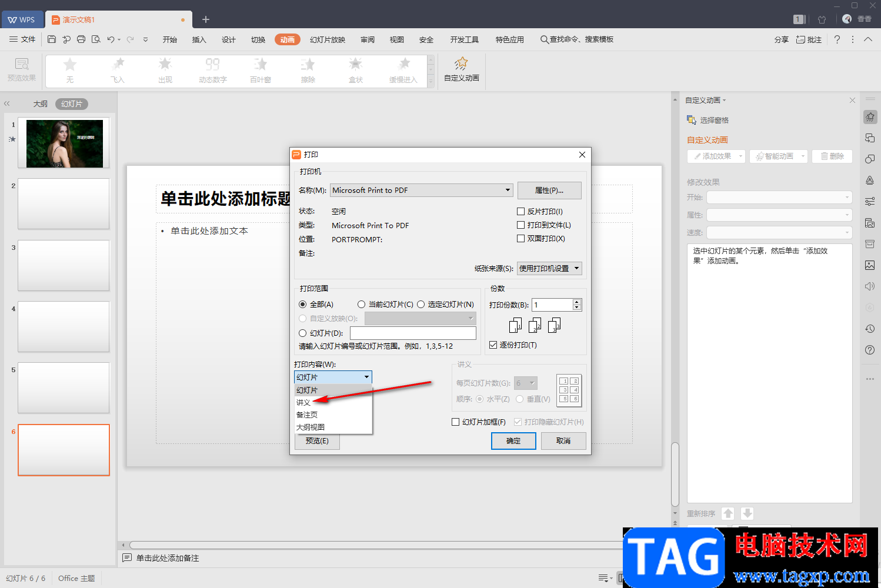Viewport: 881px width, 588px height.
Task: Check the Print to File (打印到文件) checkbox
Action: point(520,225)
